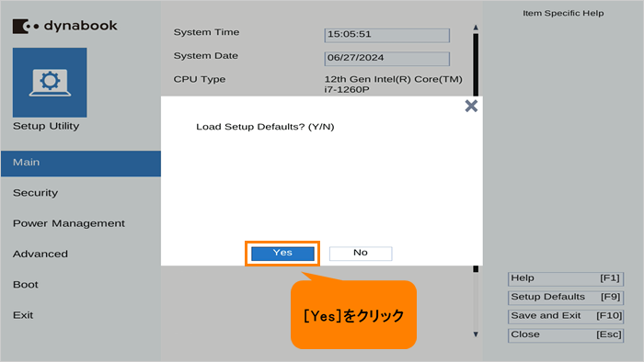Click Save and Exit [F10]
This screenshot has height=362, width=644.
[566, 316]
